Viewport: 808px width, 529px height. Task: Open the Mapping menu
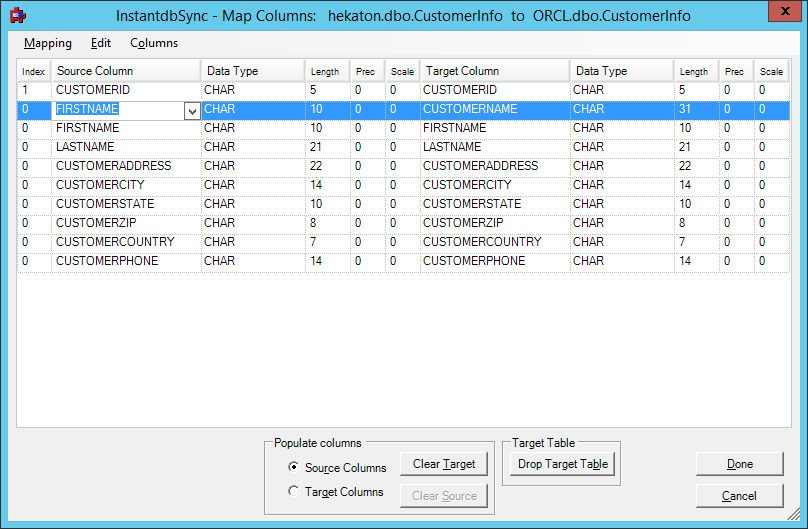coord(47,43)
